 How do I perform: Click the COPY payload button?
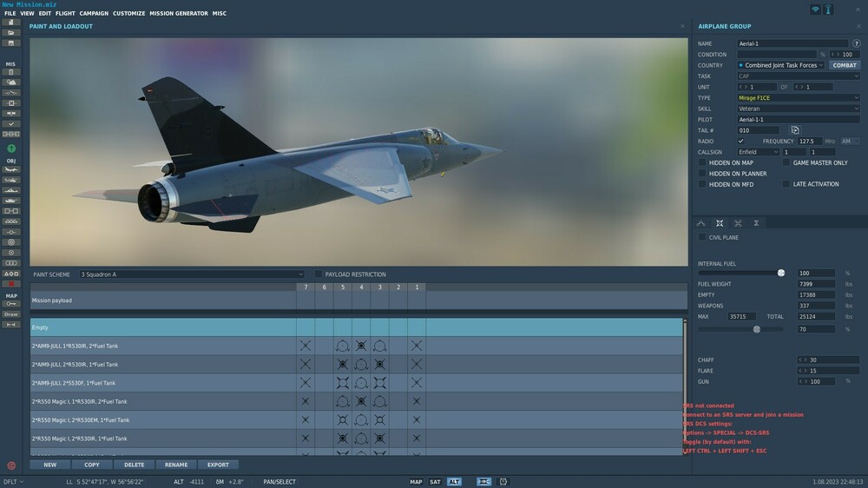[92, 465]
